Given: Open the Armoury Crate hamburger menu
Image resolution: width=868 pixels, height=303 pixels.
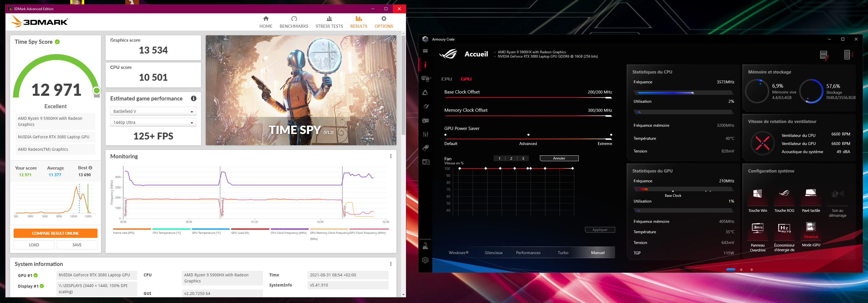Looking at the screenshot, I should pos(425,51).
